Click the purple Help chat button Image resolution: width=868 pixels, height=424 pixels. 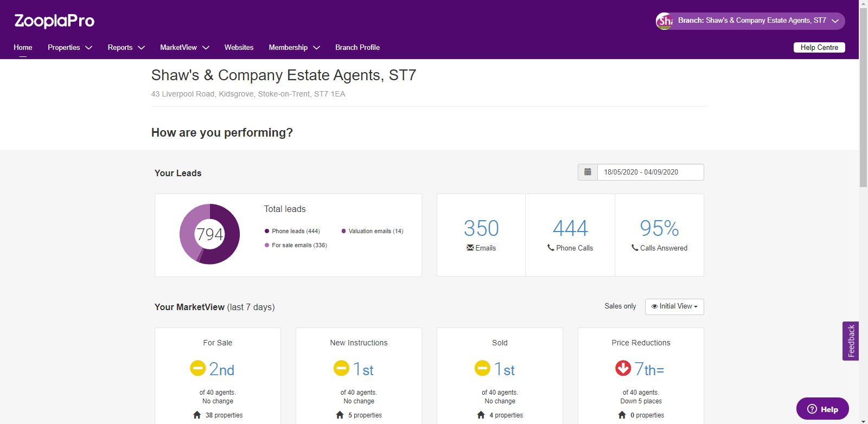pos(822,409)
